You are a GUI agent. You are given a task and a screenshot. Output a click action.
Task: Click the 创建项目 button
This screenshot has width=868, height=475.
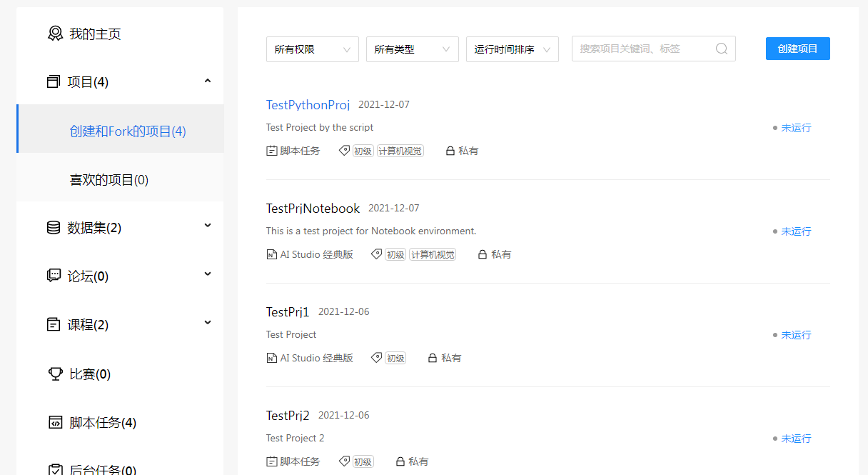798,49
